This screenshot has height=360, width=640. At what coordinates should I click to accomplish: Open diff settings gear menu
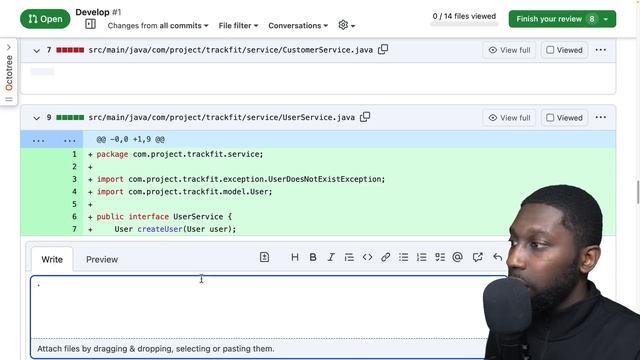(x=347, y=25)
